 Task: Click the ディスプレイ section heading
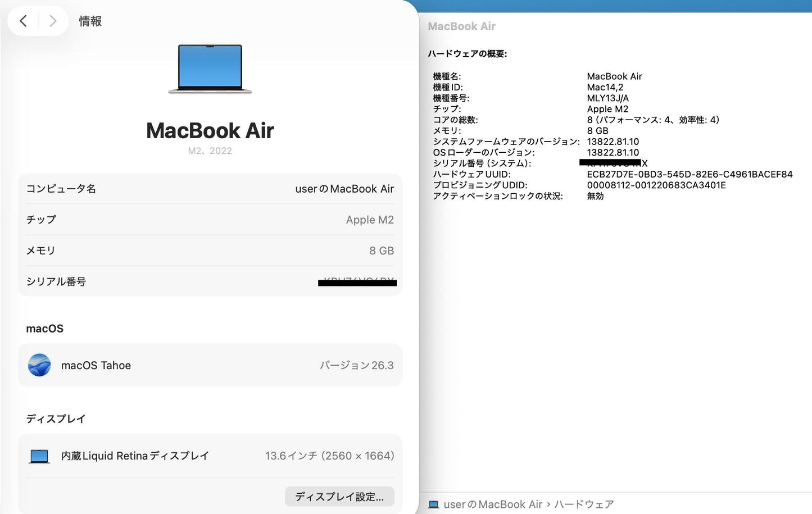pos(56,419)
